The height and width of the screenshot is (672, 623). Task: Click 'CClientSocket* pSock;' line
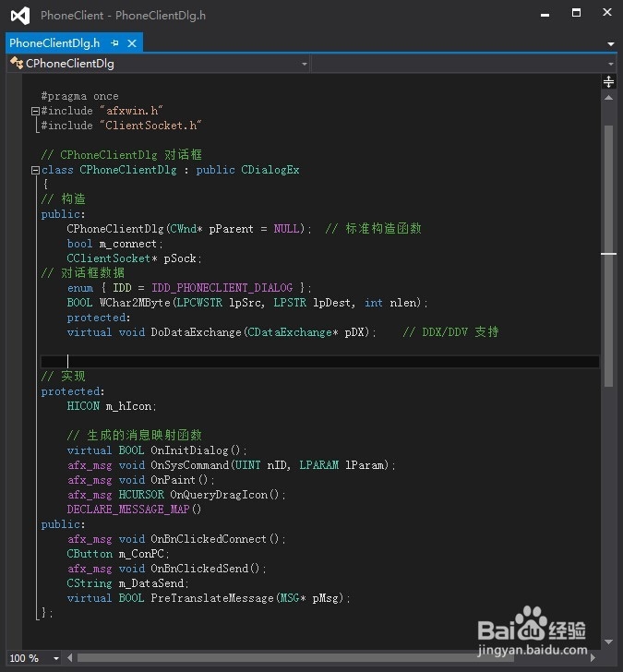pyautogui.click(x=134, y=258)
